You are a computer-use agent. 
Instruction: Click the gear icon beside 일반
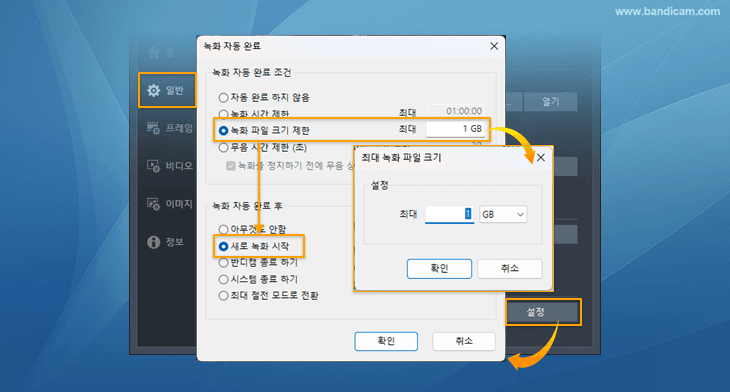click(x=153, y=90)
